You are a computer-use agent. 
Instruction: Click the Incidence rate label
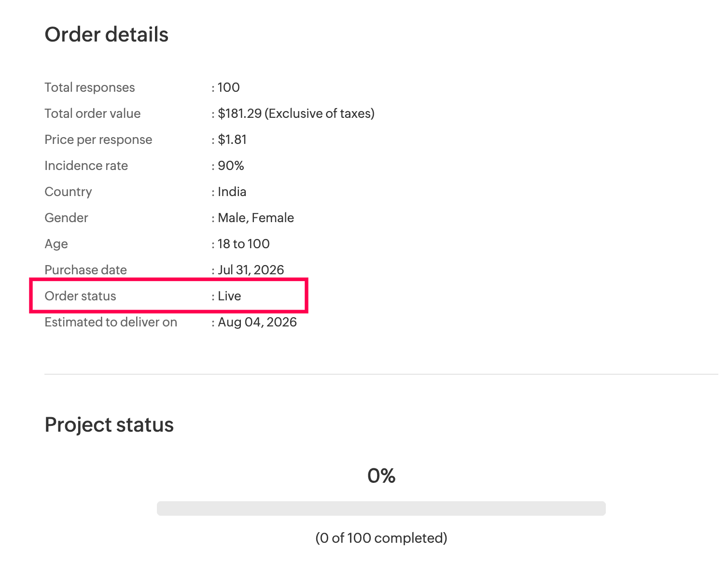coord(86,166)
